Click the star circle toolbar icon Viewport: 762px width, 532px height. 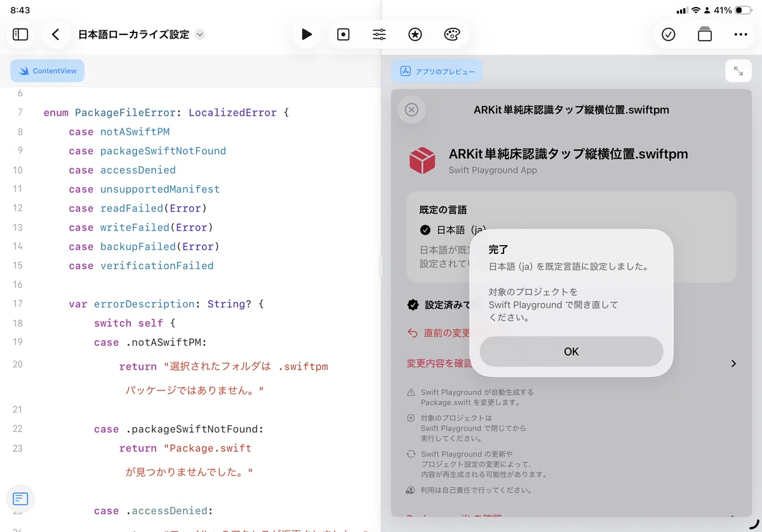point(415,34)
